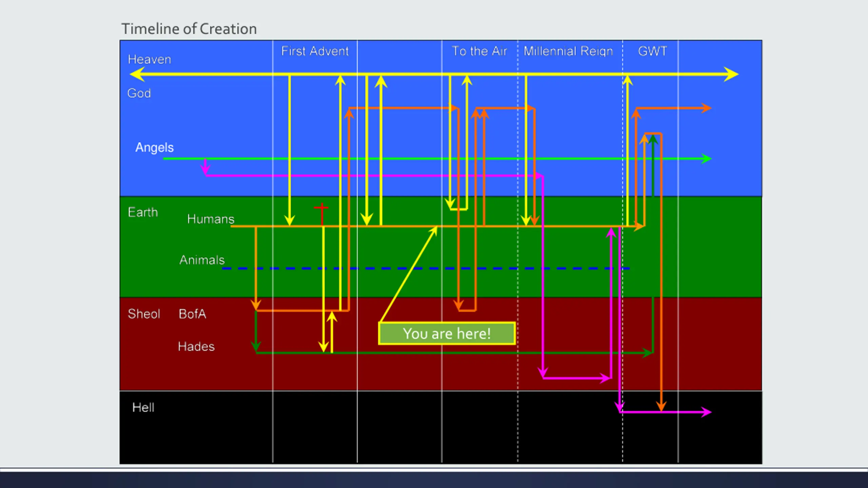This screenshot has width=868, height=488.
Task: Click the 'To the Air' column heading
Action: [x=479, y=51]
